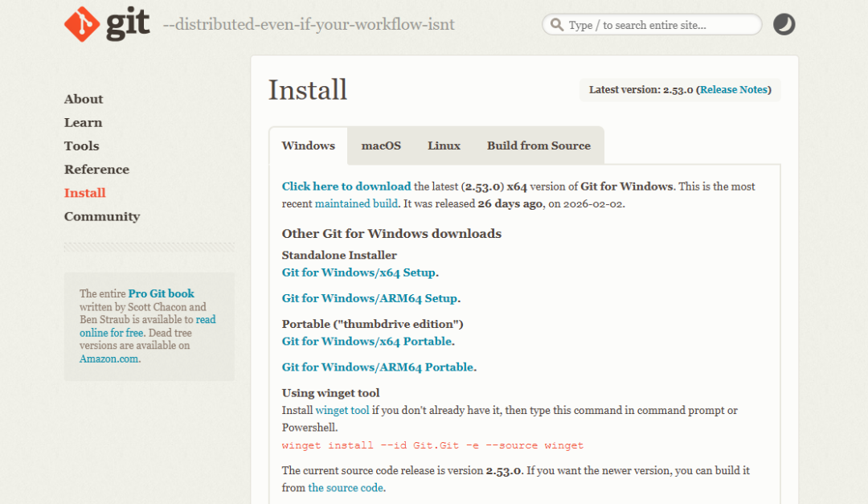
Task: Click the git wordmark text in the header
Action: pos(128,24)
